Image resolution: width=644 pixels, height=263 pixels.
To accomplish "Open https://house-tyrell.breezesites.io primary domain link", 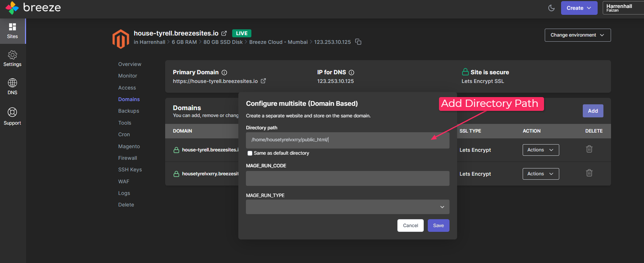I will [215, 81].
